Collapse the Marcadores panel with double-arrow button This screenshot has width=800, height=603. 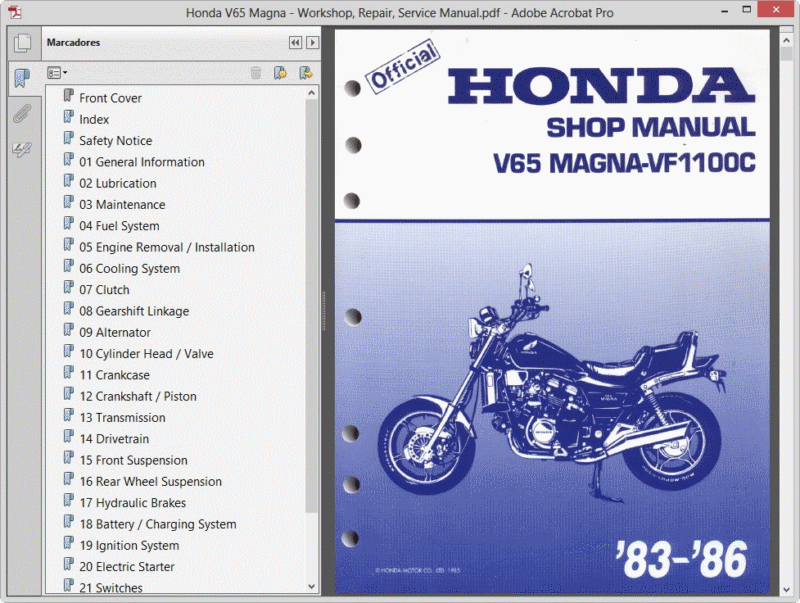coord(295,43)
